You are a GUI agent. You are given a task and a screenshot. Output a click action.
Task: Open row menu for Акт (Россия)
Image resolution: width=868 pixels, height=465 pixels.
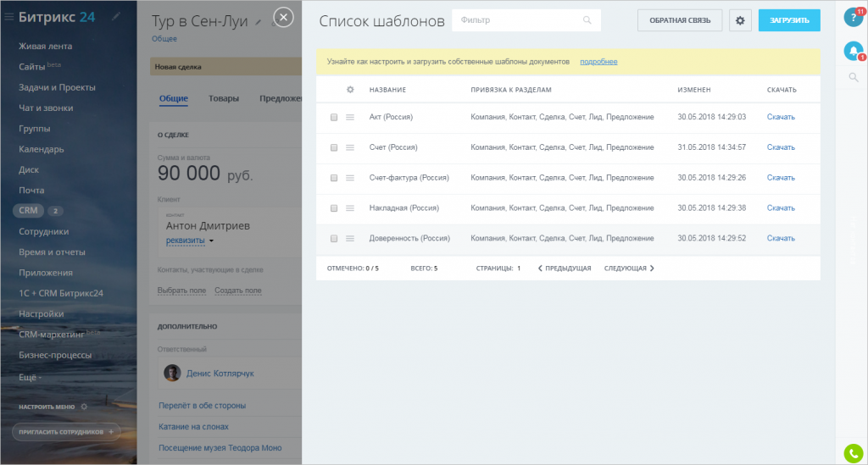[350, 117]
